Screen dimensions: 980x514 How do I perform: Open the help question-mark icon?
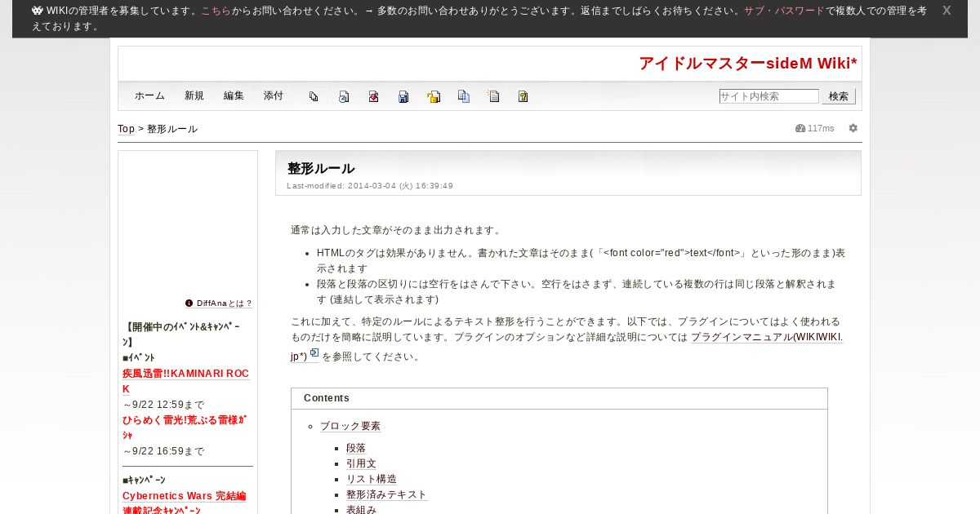coord(523,96)
